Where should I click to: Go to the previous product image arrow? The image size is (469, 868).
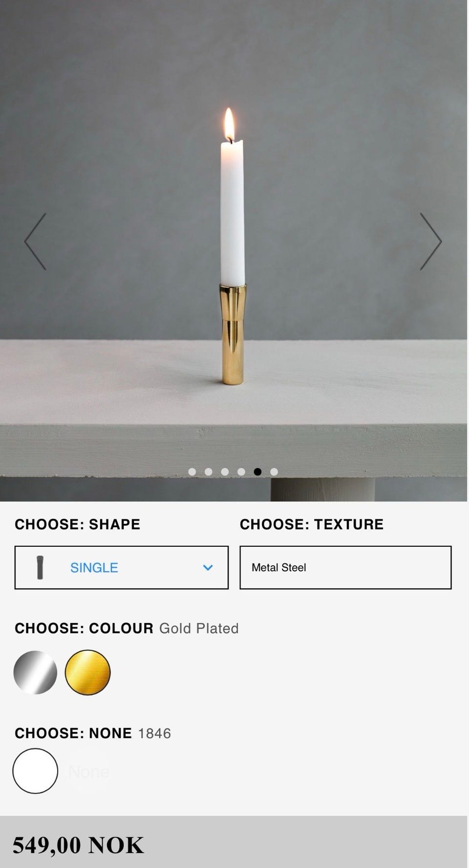click(x=35, y=242)
